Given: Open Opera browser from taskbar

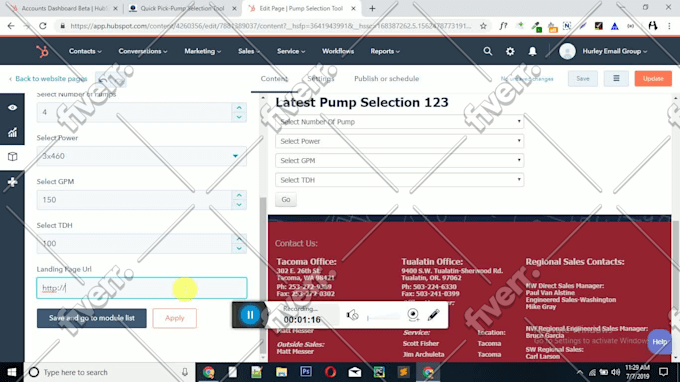Looking at the screenshot, I should 330,372.
